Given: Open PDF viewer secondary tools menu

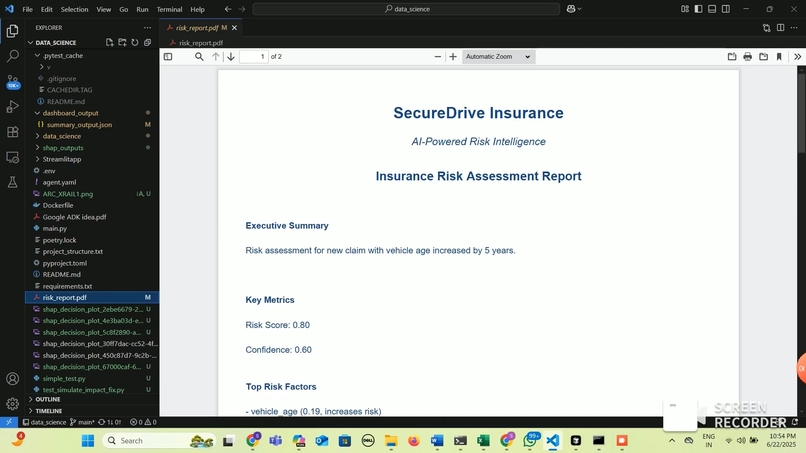Looking at the screenshot, I should point(797,57).
